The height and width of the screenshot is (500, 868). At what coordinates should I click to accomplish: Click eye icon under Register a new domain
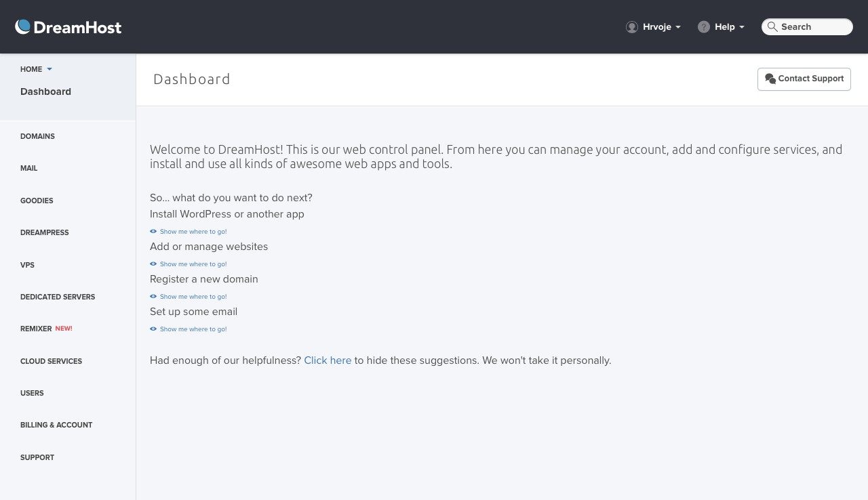pyautogui.click(x=153, y=297)
